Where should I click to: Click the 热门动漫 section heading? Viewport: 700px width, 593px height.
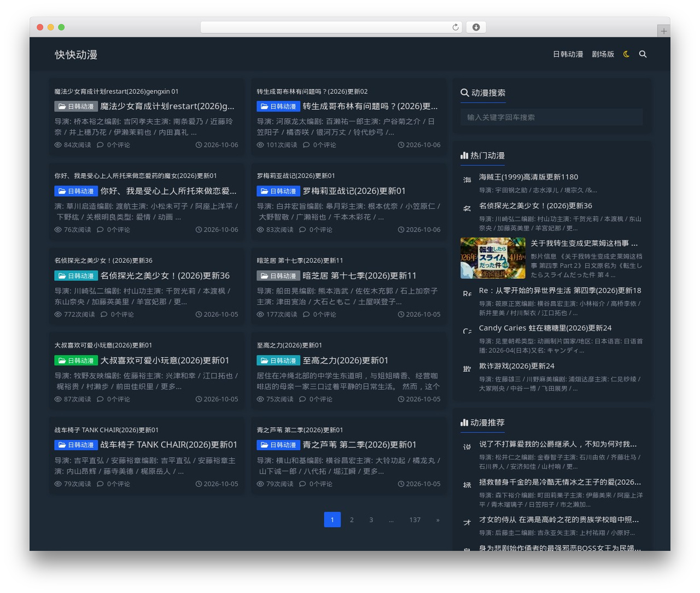point(483,155)
